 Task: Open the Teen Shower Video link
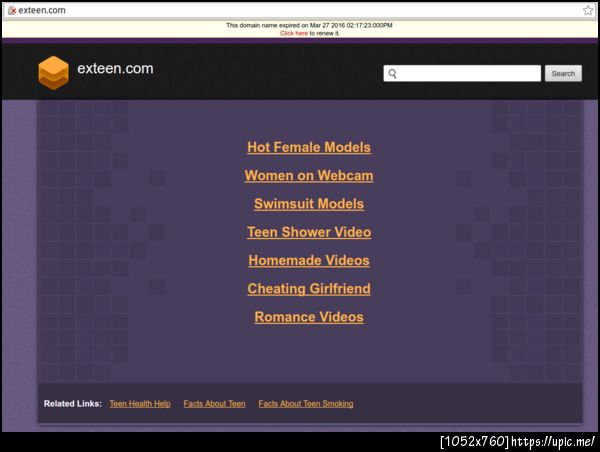pos(309,232)
